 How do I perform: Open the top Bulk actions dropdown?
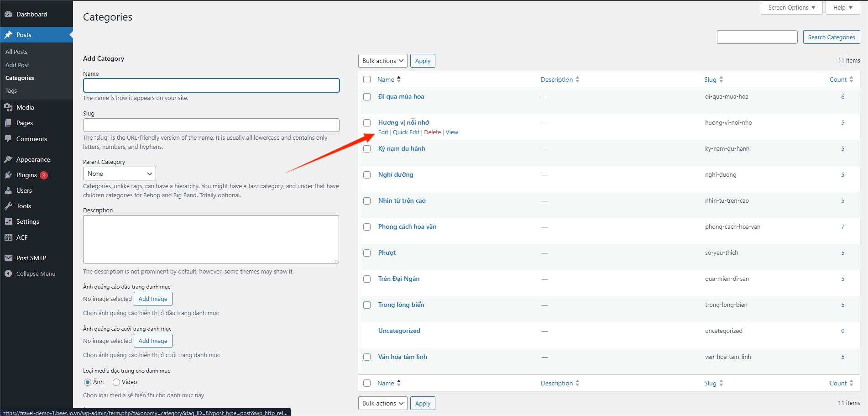[382, 61]
